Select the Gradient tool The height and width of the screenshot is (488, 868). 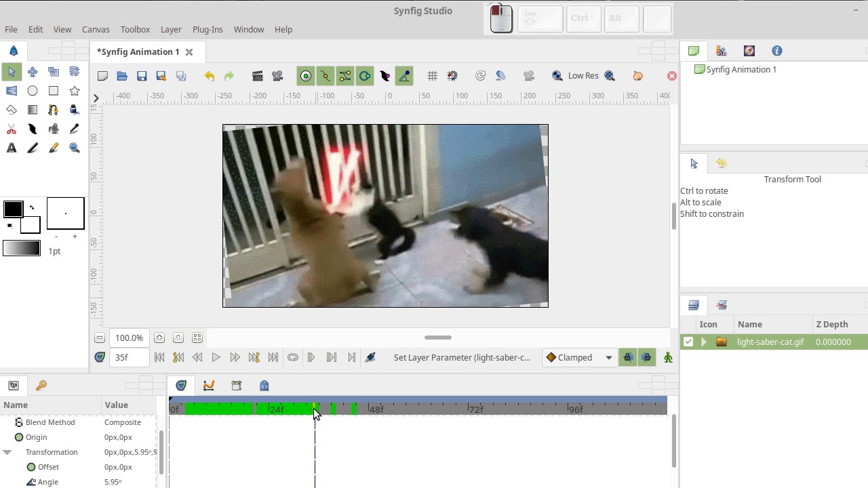point(32,109)
